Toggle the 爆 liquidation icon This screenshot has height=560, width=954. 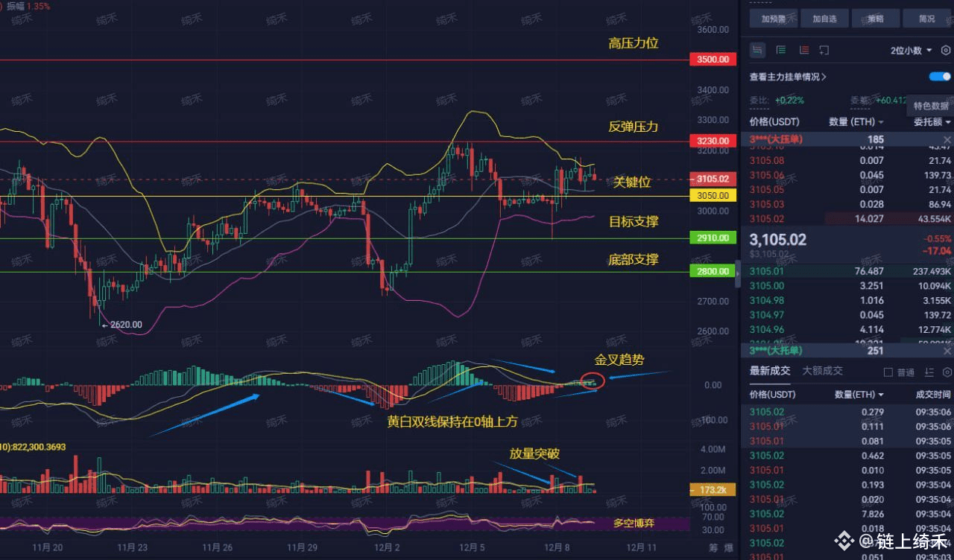pos(730,548)
